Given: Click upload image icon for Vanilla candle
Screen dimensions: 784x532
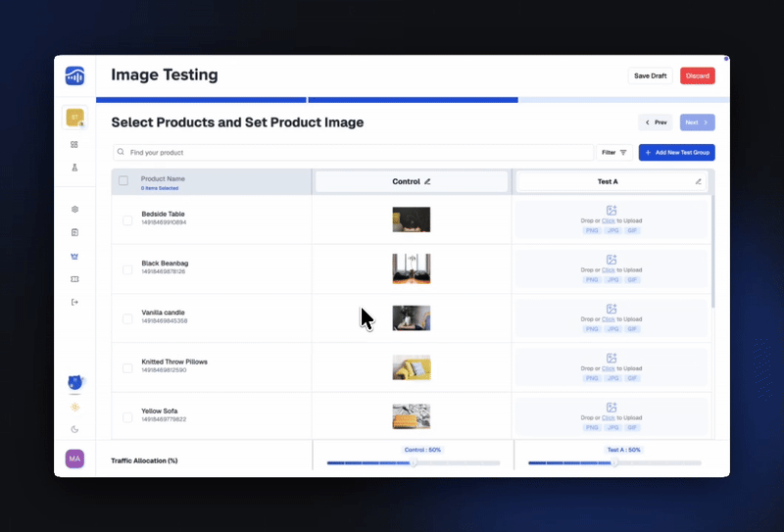Looking at the screenshot, I should pos(612,309).
